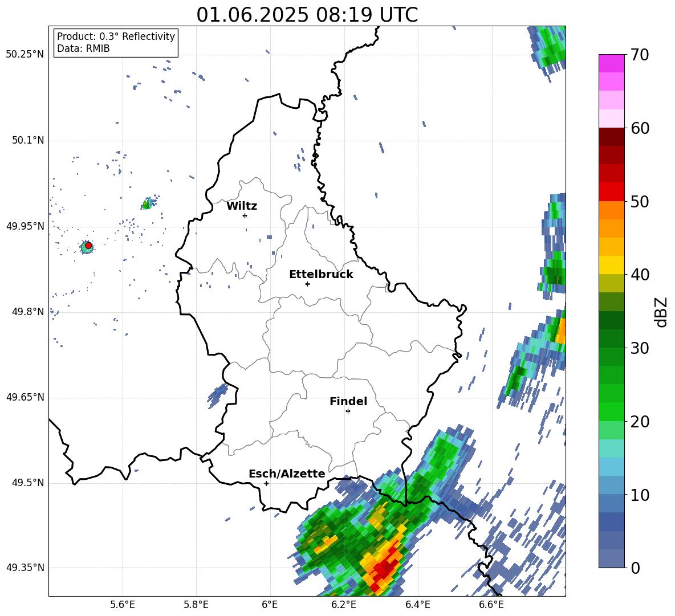Click the 'Data: RMIB' label
This screenshot has width=675, height=616.
pos(83,48)
